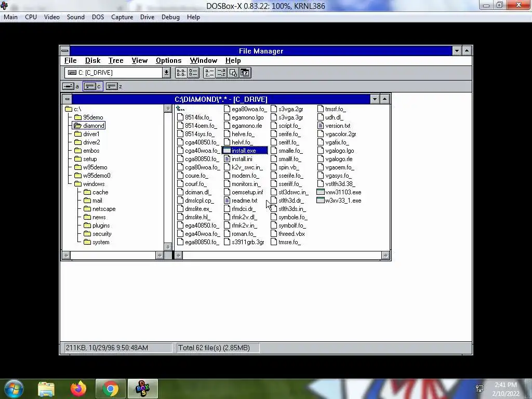
Task: Open the Window menu
Action: tap(203, 60)
